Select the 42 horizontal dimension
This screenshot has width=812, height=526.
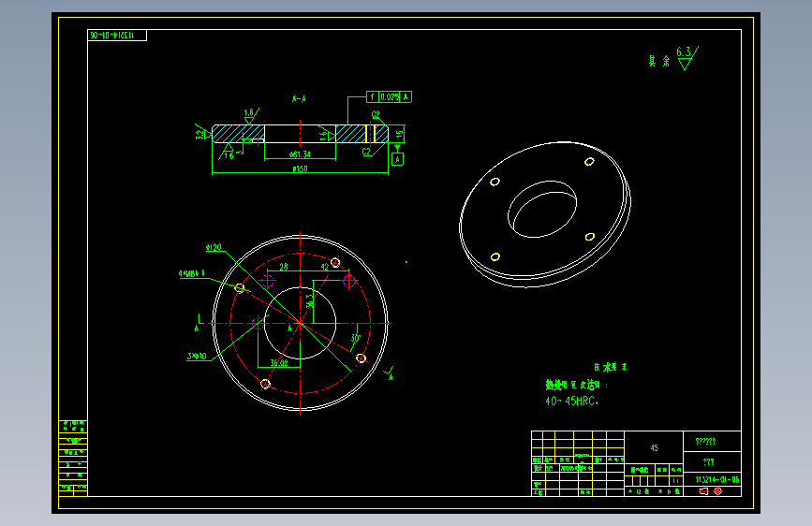325,267
